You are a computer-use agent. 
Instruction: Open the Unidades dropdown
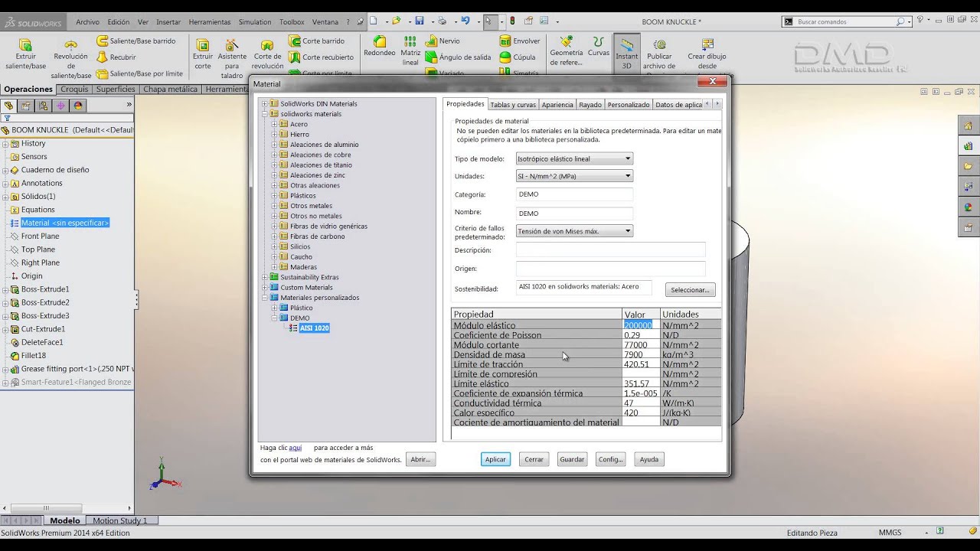tap(574, 176)
